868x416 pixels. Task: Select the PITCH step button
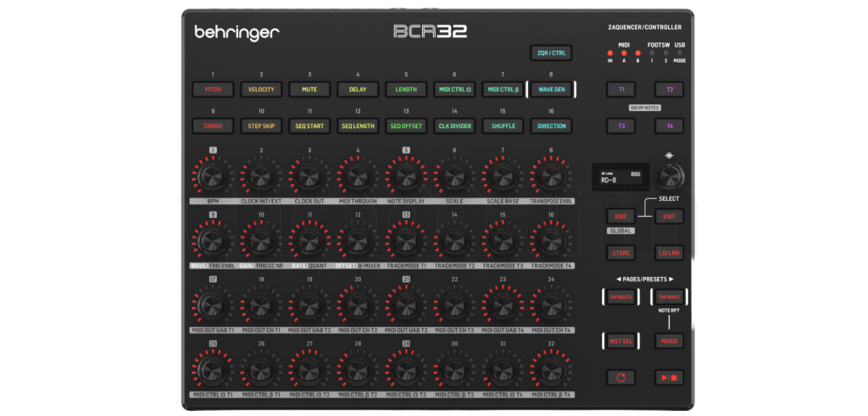pyautogui.click(x=213, y=89)
